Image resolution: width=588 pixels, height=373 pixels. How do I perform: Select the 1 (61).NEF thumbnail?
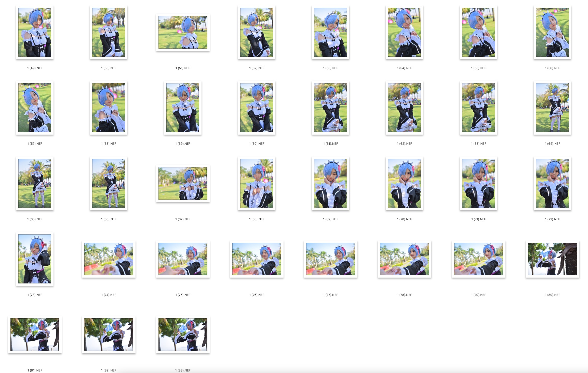point(330,108)
